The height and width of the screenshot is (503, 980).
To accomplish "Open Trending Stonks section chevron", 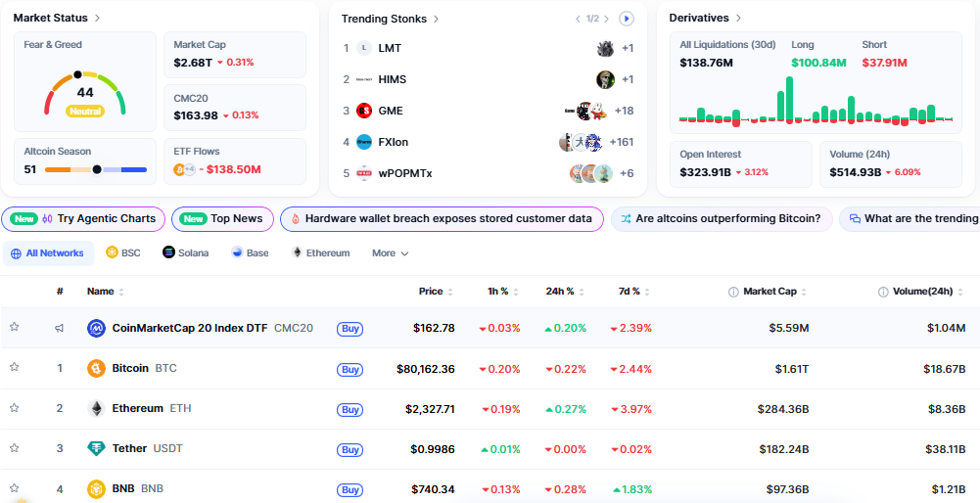I will (x=436, y=19).
